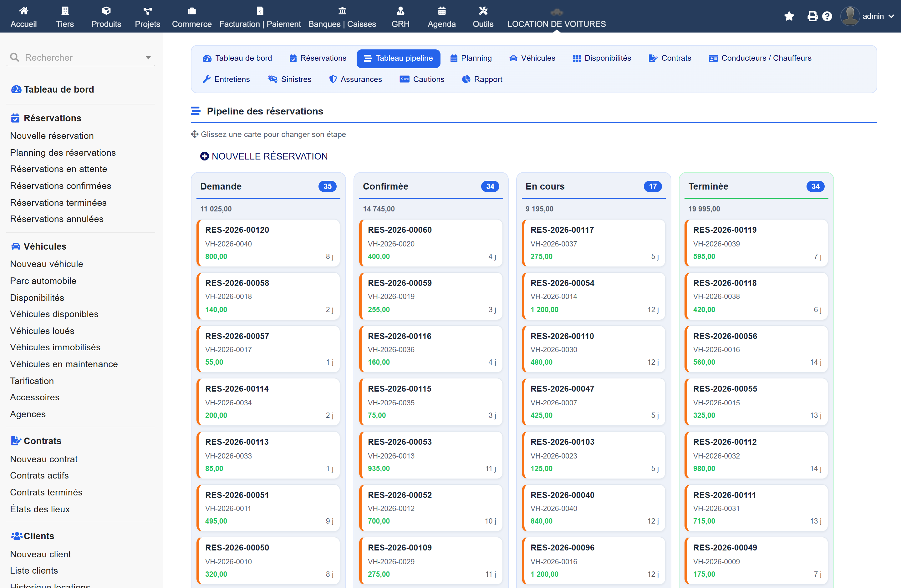This screenshot has width=901, height=588.
Task: Open the Cautions tab
Action: point(422,79)
